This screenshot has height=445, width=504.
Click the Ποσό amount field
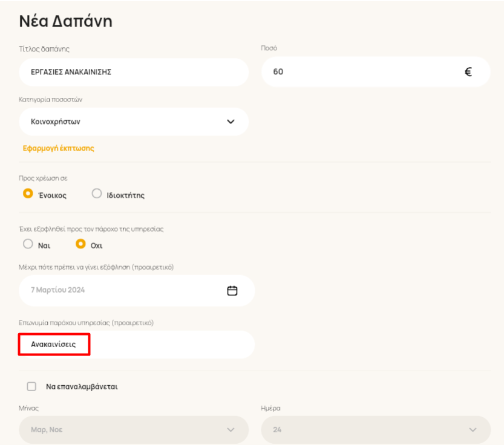376,72
